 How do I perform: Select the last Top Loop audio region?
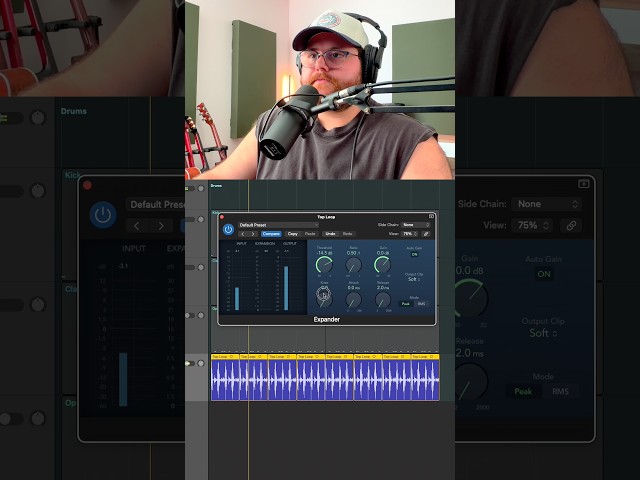[425, 377]
